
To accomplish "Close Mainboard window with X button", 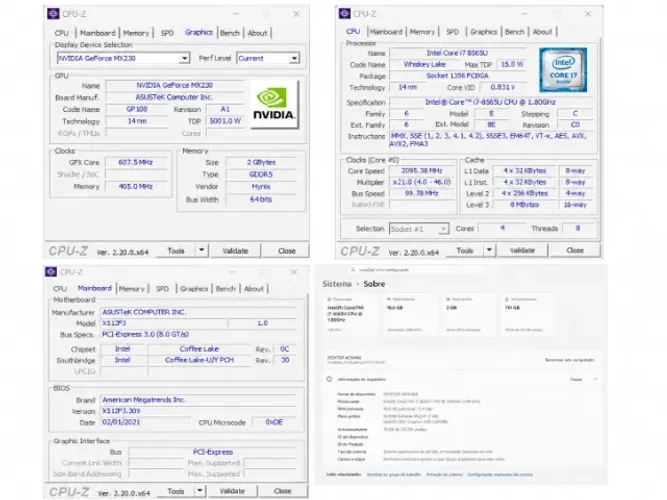I will click(x=294, y=272).
